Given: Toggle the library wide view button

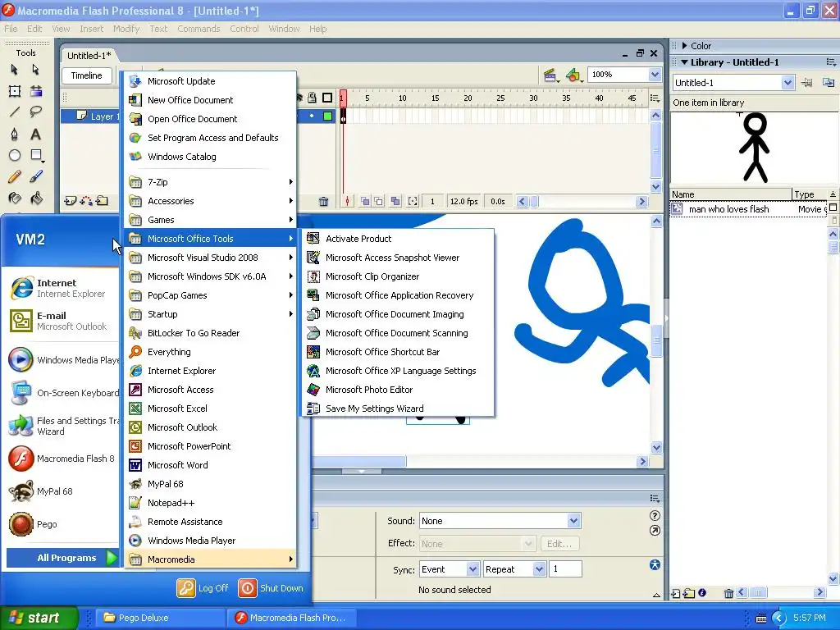Looking at the screenshot, I should 833,208.
